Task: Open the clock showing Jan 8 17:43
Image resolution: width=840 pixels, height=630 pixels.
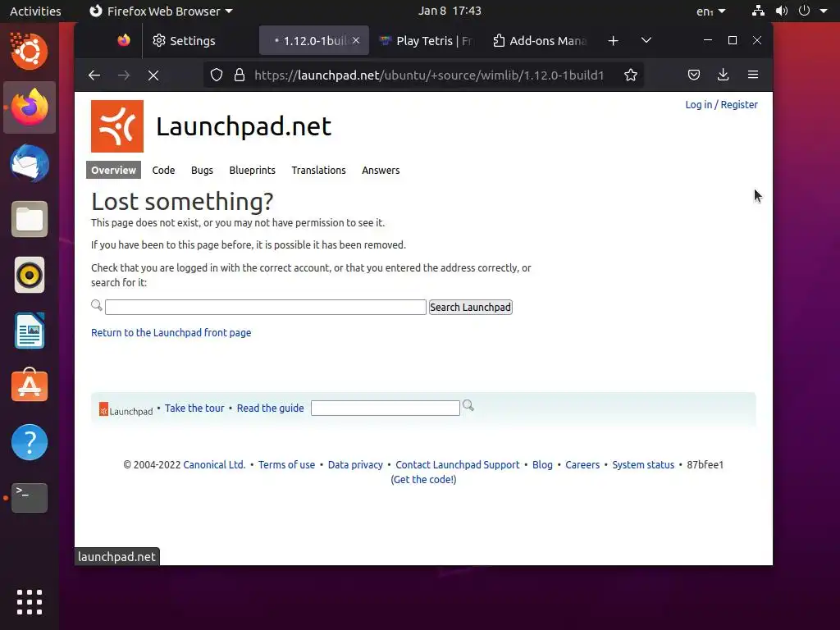Action: (450, 11)
